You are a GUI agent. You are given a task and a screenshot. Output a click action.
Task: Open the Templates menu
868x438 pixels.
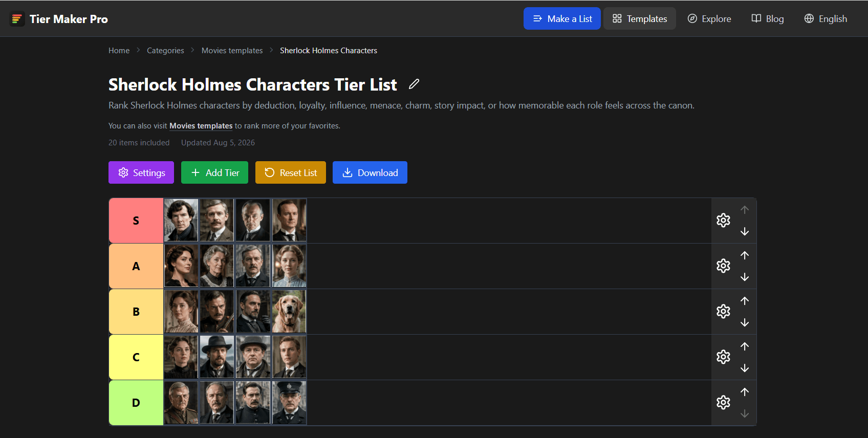640,18
